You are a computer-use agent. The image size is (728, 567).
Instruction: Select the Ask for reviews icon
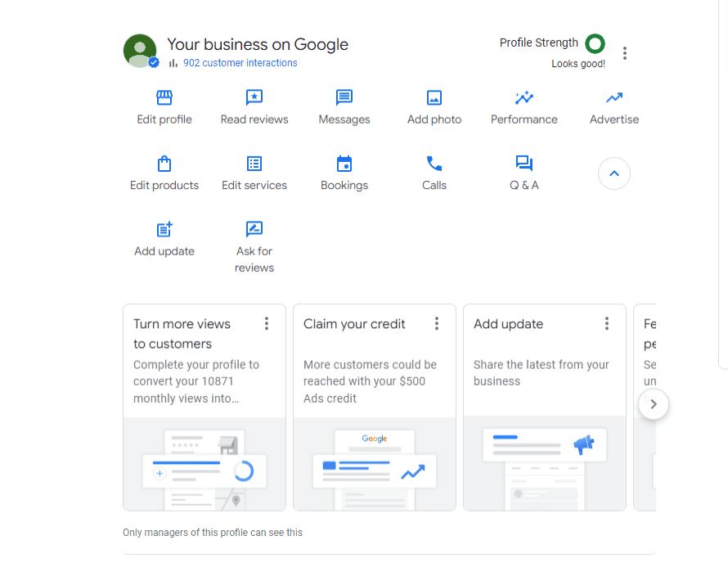254,229
